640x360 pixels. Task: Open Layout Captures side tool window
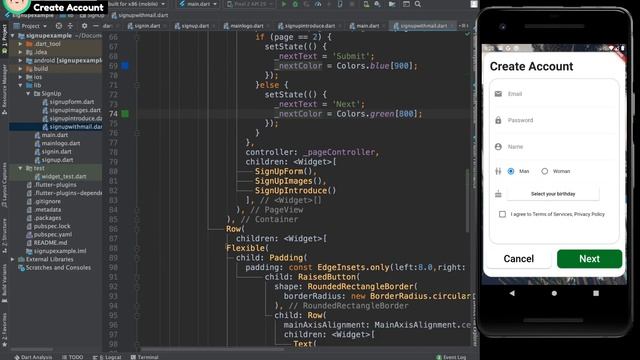click(4, 186)
